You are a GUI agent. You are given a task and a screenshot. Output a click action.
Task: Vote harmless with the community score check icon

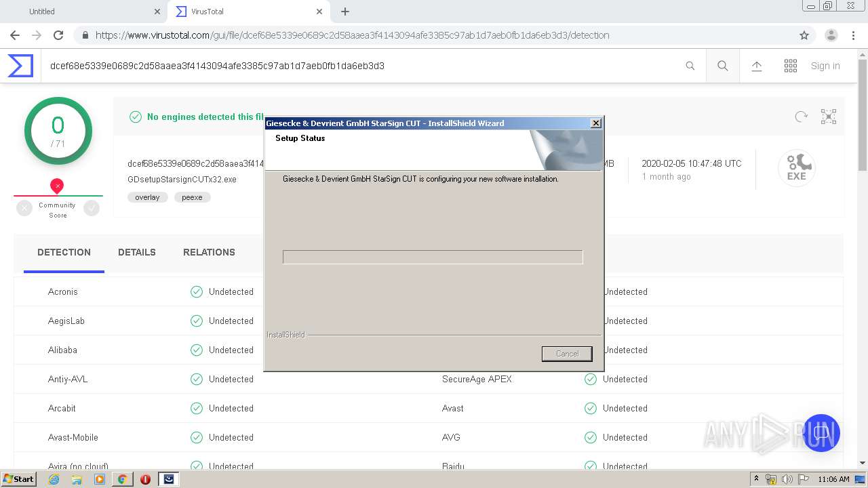coord(92,209)
